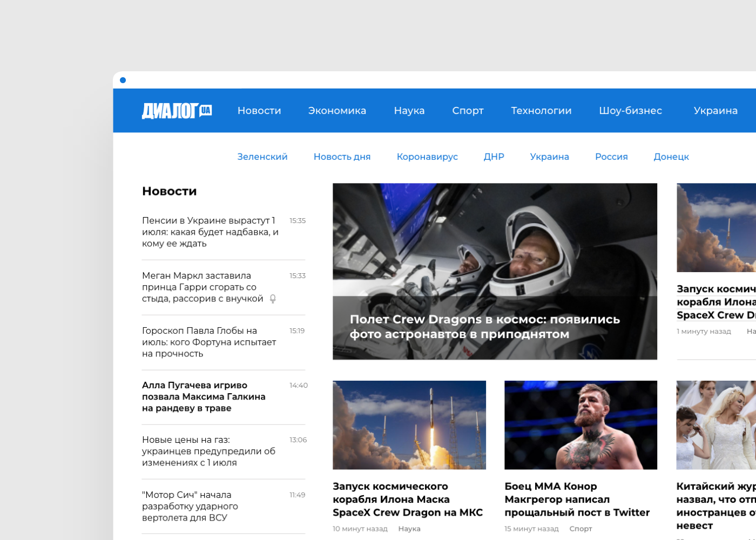Click the 10 минут назад label
Image resolution: width=756 pixels, height=540 pixels.
[360, 529]
